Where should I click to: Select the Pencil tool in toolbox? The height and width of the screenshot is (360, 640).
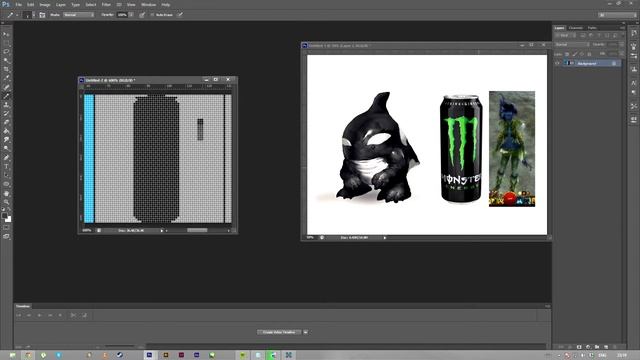pyautogui.click(x=6, y=96)
